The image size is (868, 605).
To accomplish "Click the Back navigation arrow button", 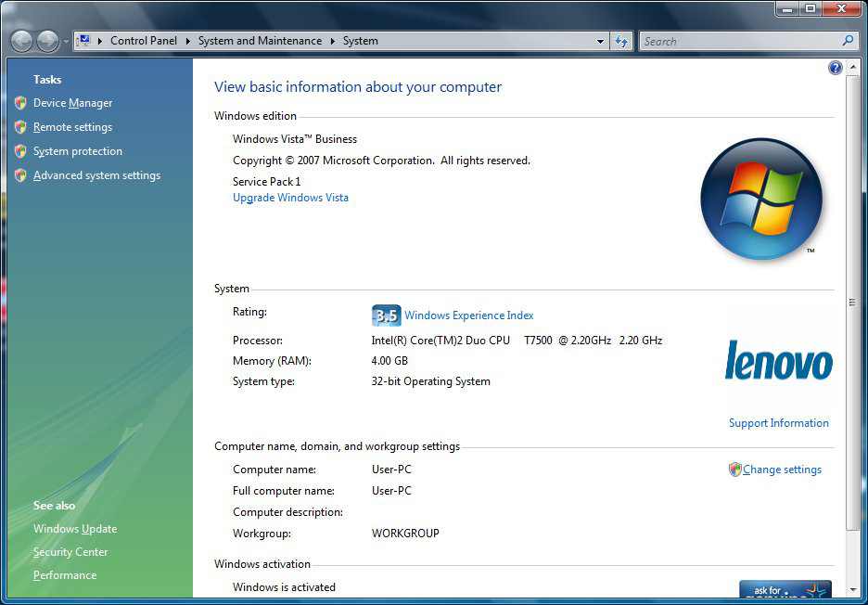I will coord(21,41).
